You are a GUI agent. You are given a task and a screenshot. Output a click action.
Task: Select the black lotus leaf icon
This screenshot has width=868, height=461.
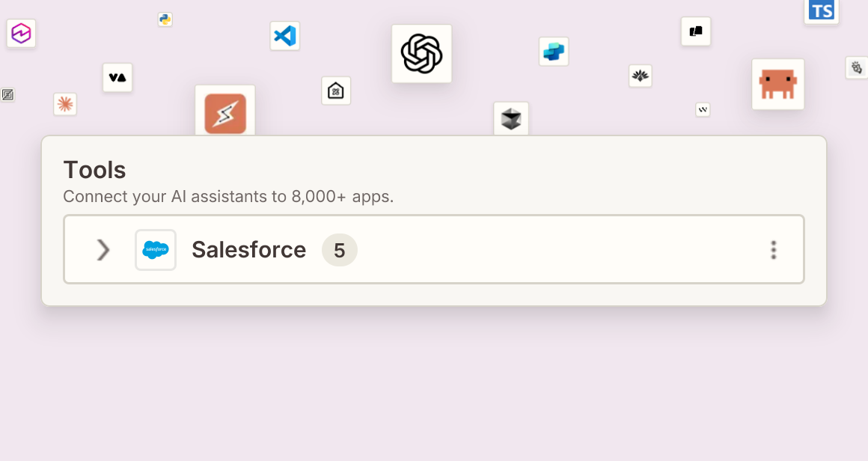[641, 76]
